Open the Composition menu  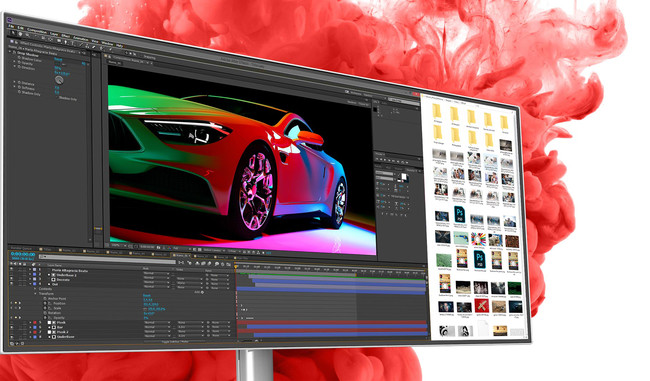click(x=36, y=32)
